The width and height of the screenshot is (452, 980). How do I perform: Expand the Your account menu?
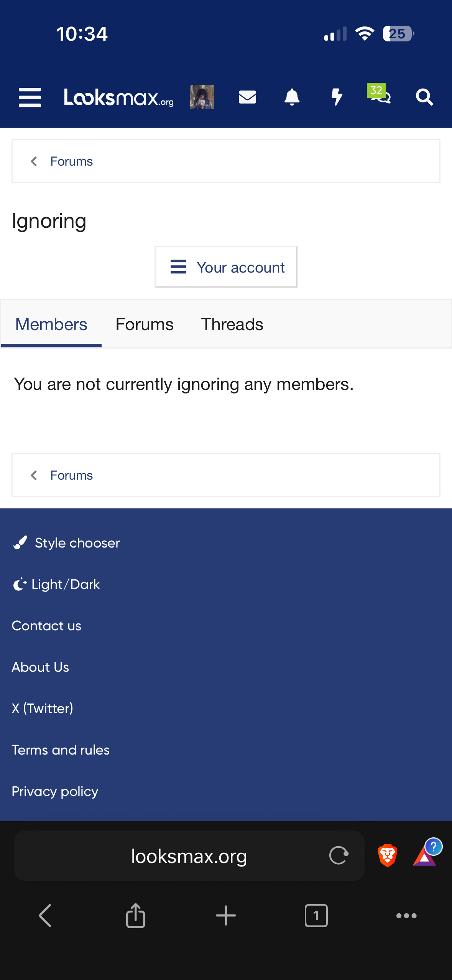coord(226,267)
